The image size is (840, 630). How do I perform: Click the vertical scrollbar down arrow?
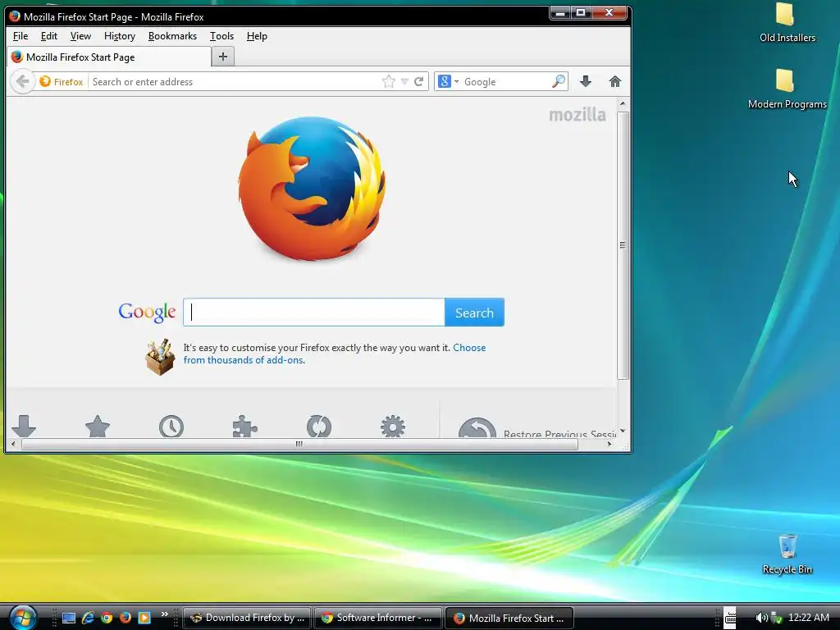pos(623,431)
